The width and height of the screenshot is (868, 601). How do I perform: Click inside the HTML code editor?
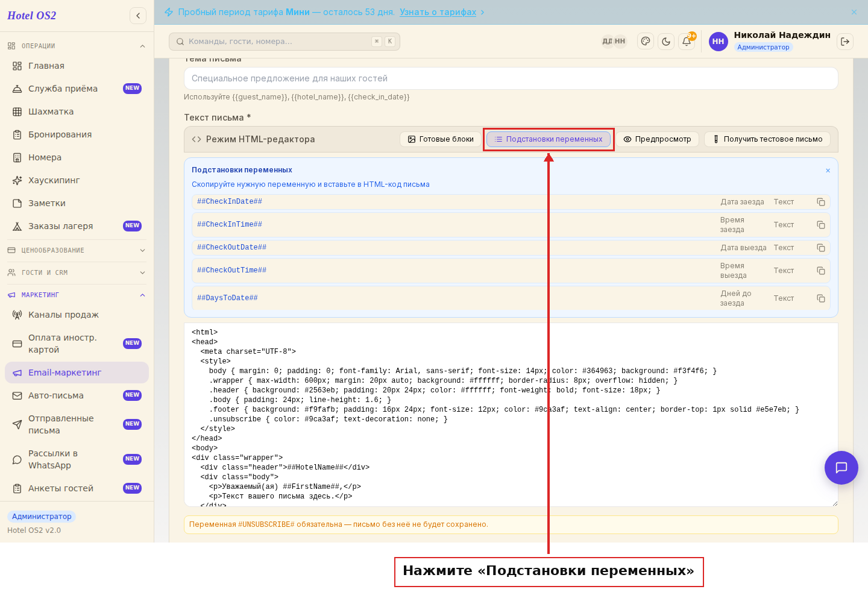click(511, 415)
